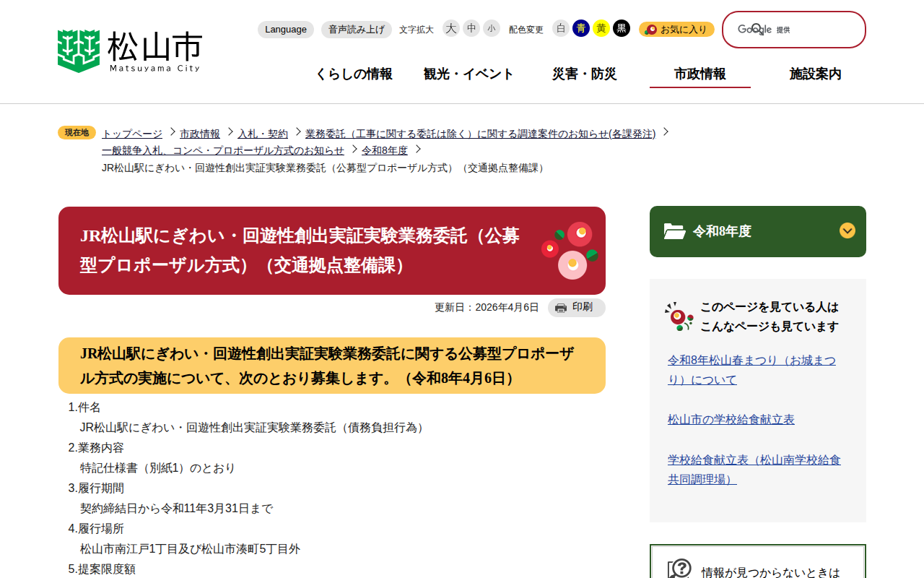Click the 更新日：2026年4月6日 text

point(487,307)
